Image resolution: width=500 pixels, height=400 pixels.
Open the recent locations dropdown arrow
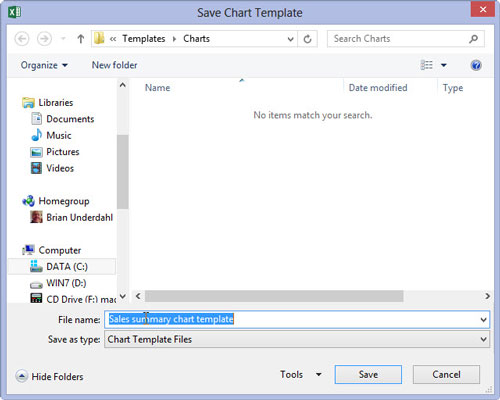coord(63,39)
